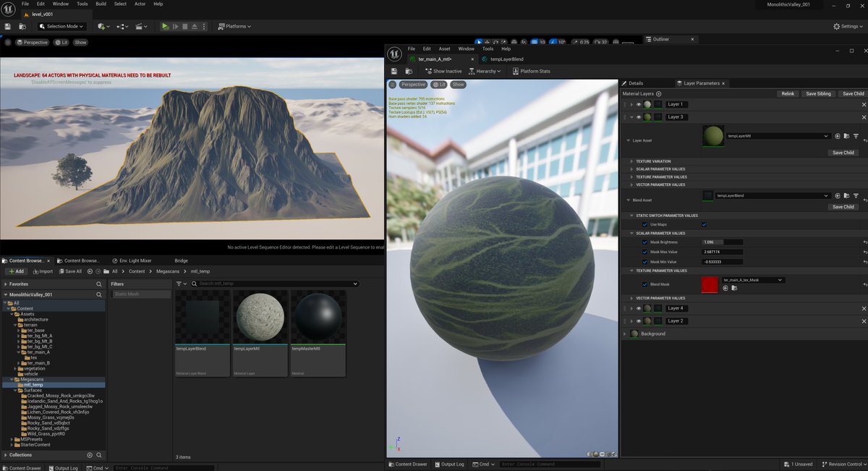Open the Asset menu in material editor
Image resolution: width=868 pixels, height=471 pixels.
tap(445, 48)
